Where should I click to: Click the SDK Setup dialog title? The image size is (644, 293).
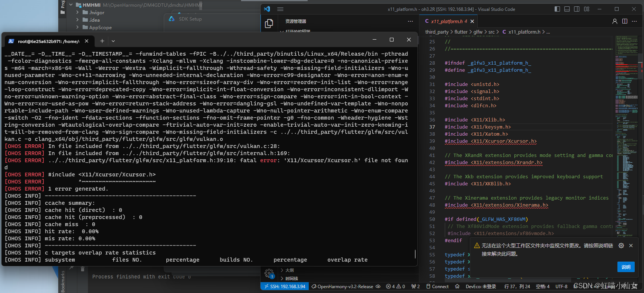[190, 19]
